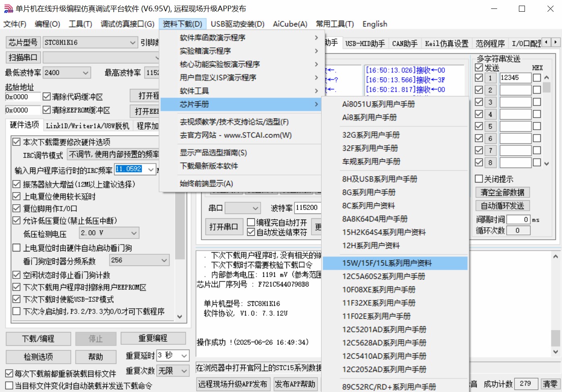
Task: Choose 下载最新版本软件 menu entry
Action: pos(240,166)
